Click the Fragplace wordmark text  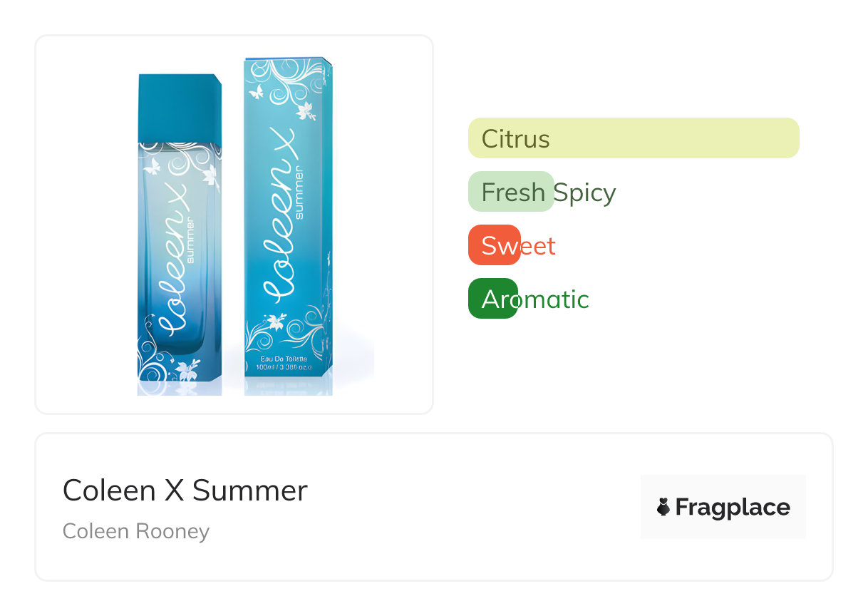732,508
